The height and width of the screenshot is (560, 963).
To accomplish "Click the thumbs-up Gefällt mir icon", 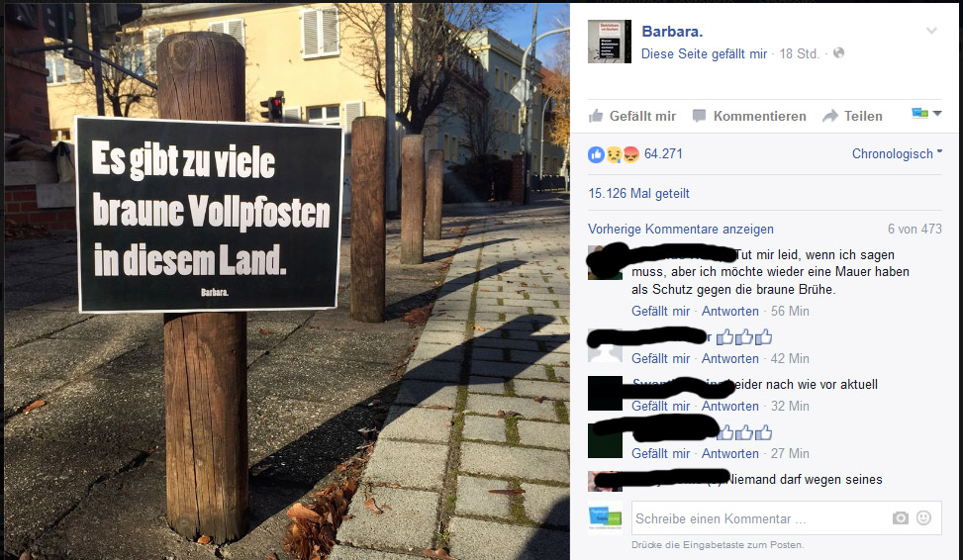I will [596, 116].
